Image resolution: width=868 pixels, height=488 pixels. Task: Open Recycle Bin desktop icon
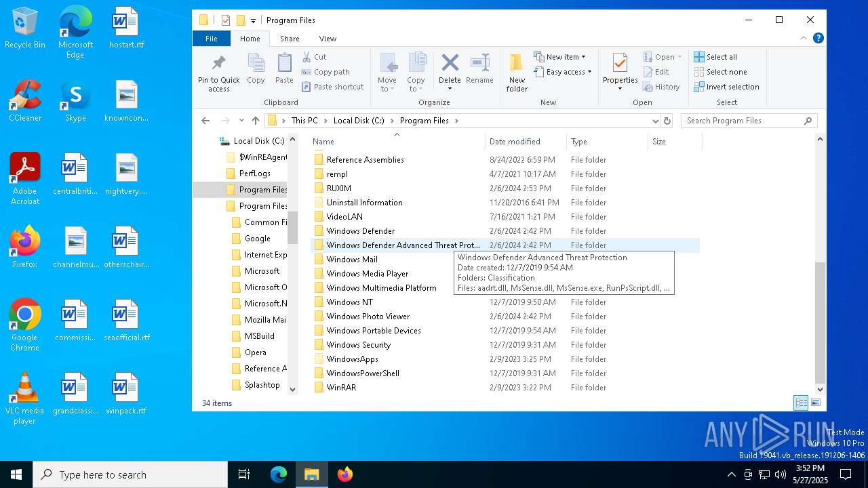[24, 28]
